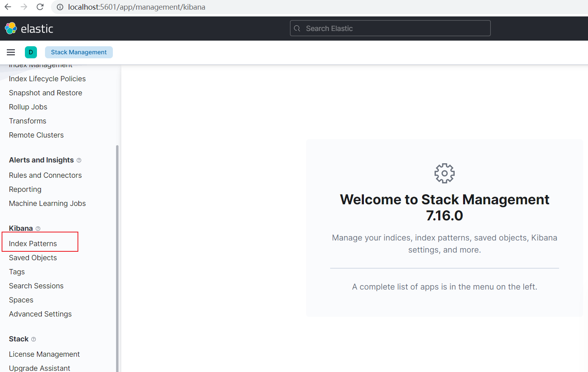
Task: Click the green D space avatar
Action: tap(31, 52)
